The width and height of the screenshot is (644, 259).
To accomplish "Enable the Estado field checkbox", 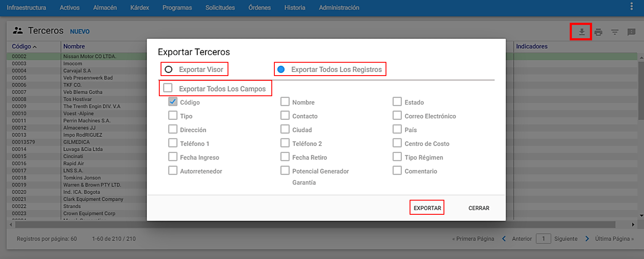I will coord(397,102).
